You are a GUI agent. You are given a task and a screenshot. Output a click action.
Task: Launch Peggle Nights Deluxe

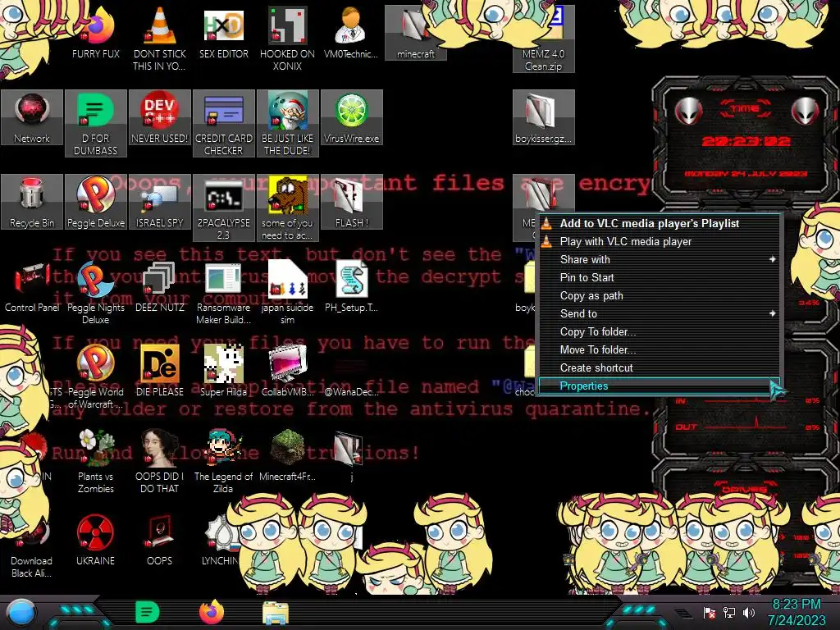point(95,293)
